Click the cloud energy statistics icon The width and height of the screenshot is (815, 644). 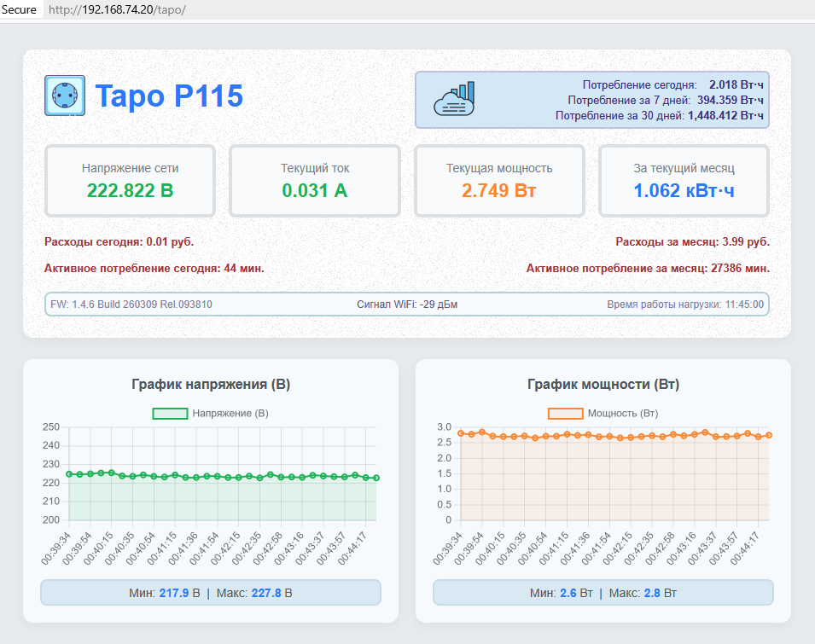coord(454,98)
